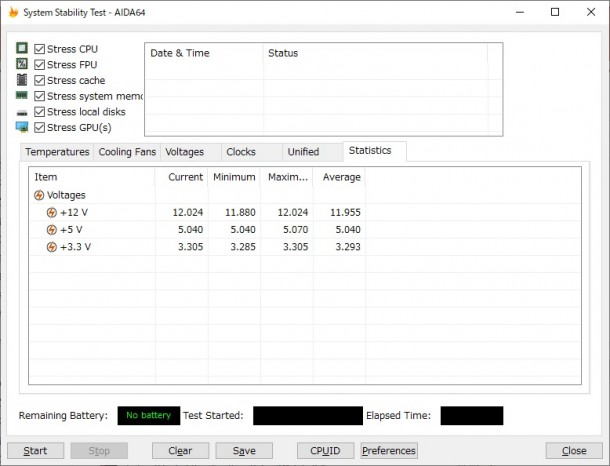Uncheck the Stress FPU checkbox
Screen dimensions: 610x466
pos(39,65)
